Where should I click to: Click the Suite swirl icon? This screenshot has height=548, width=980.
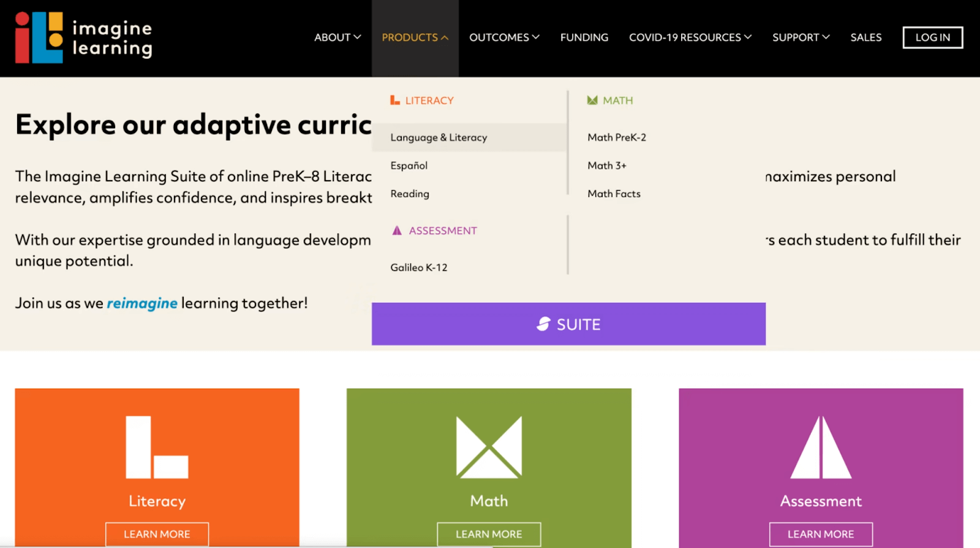click(543, 324)
